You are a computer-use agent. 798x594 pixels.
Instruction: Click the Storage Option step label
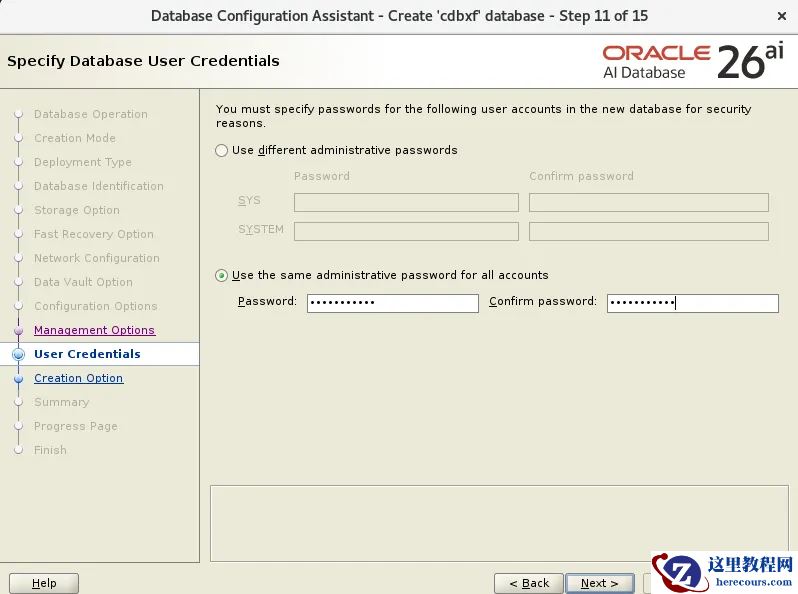coord(77,210)
